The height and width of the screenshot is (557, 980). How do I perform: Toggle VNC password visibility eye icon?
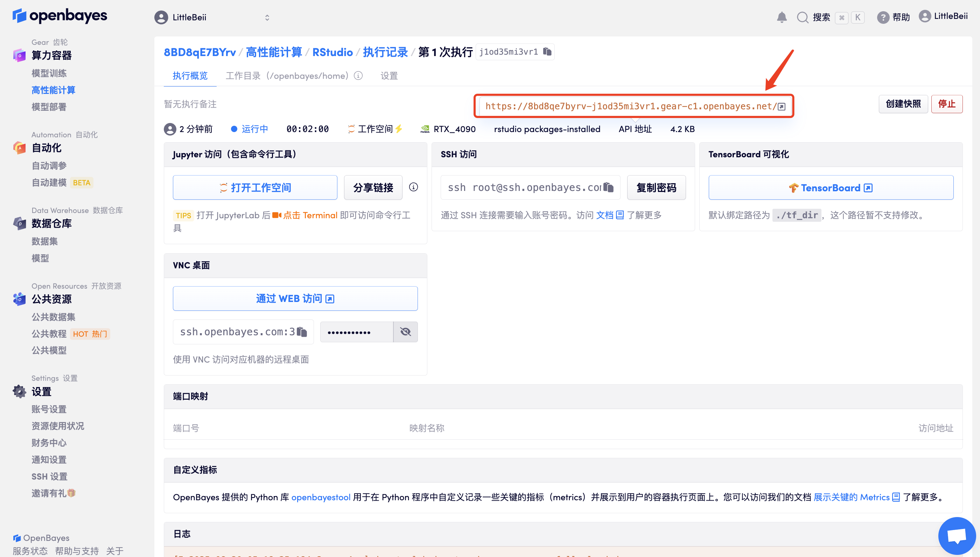pyautogui.click(x=405, y=332)
